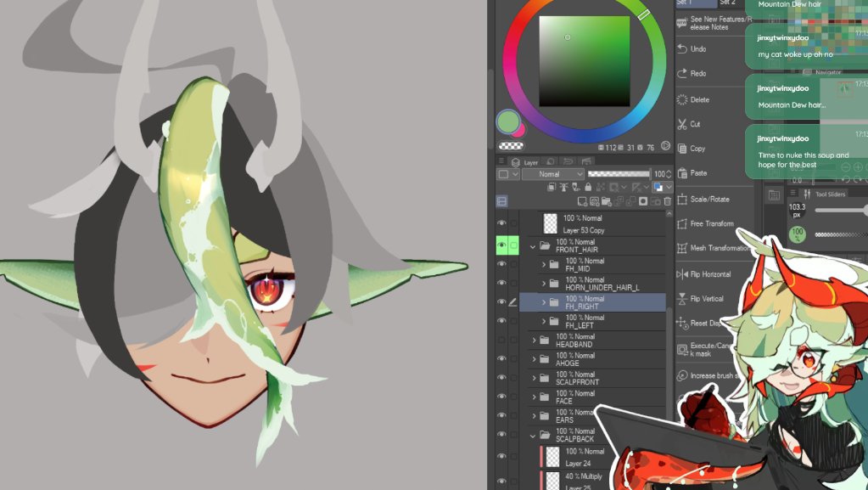This screenshot has width=868, height=490.
Task: Hide the FH_MID folder
Action: pyautogui.click(x=501, y=264)
